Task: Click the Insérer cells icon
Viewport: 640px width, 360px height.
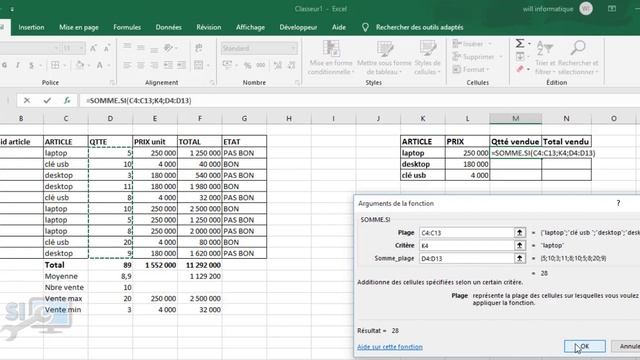Action: (x=456, y=44)
